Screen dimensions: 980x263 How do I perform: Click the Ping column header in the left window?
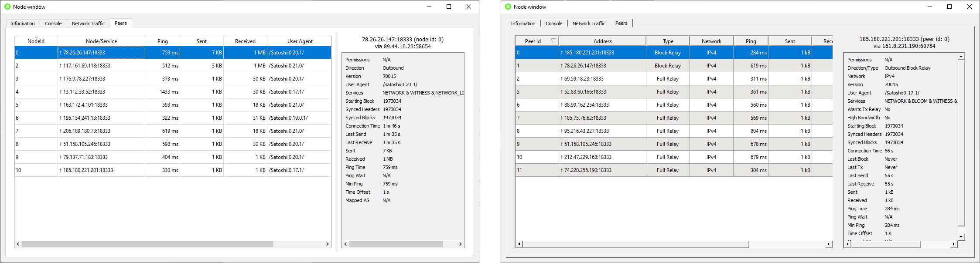tap(162, 41)
